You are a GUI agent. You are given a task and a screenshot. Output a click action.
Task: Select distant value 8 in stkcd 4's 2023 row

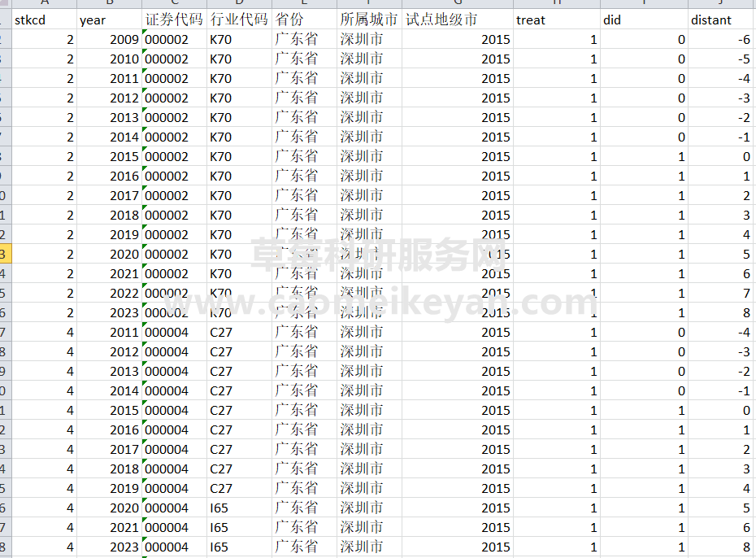[x=722, y=547]
